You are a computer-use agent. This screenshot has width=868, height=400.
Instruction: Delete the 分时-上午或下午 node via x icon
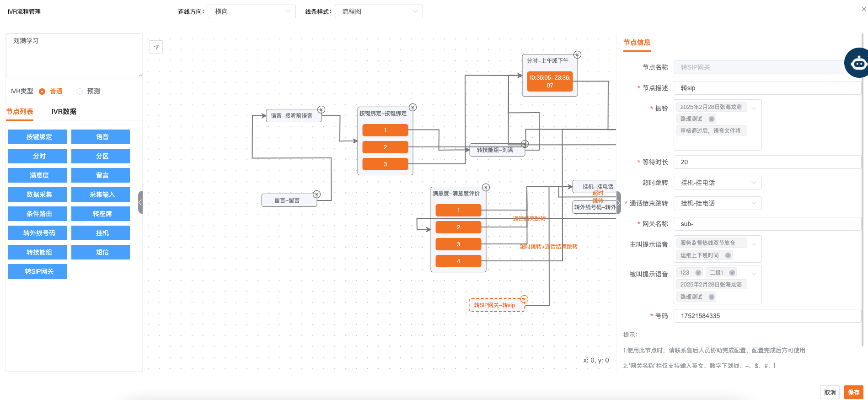(x=577, y=55)
